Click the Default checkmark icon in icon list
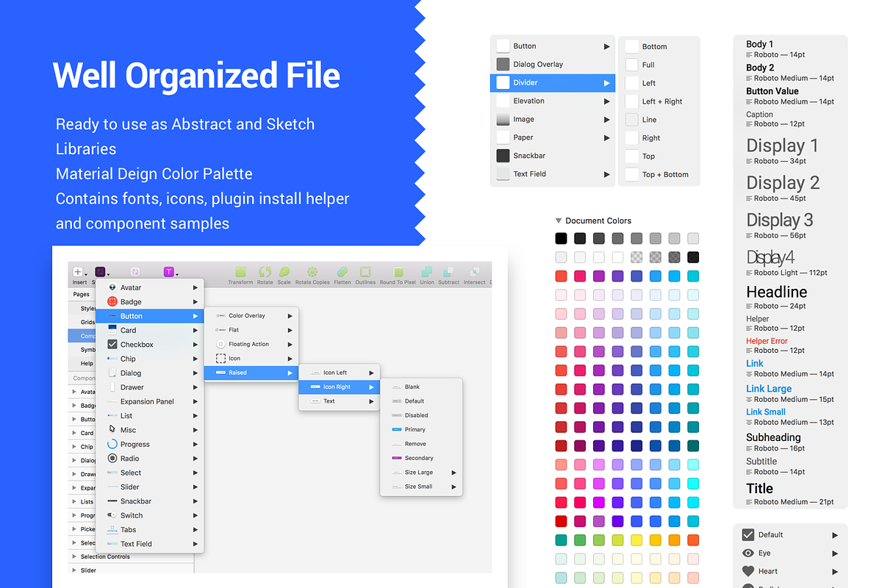This screenshot has width=882, height=588. (748, 535)
